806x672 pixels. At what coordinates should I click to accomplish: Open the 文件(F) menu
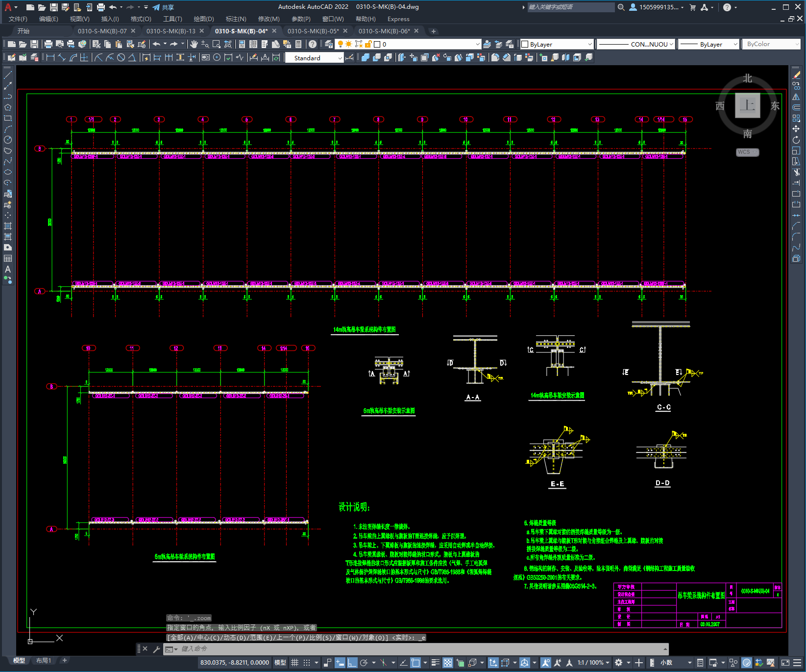coord(18,19)
